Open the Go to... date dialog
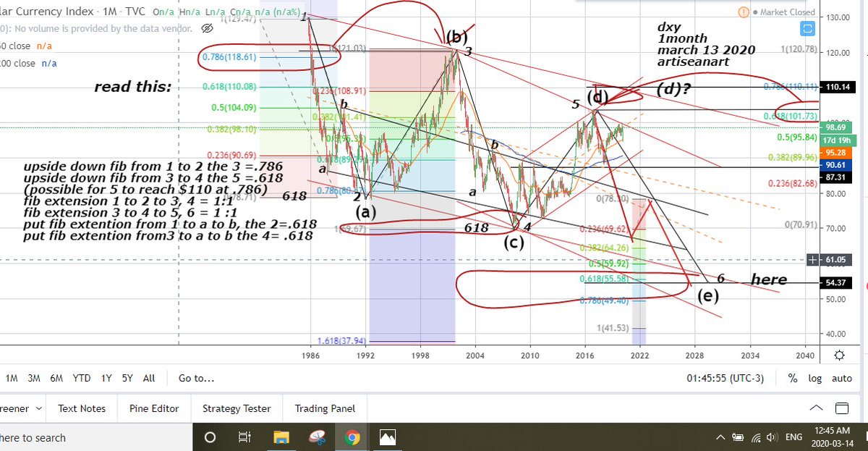The image size is (868, 451). click(196, 378)
